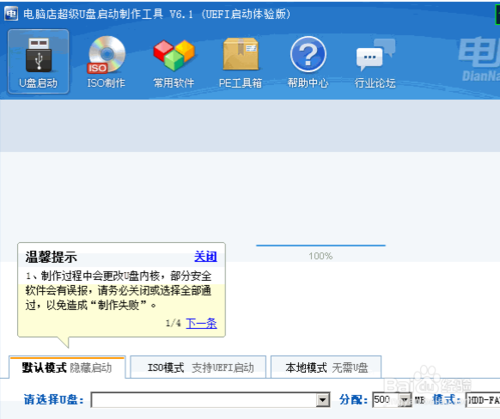
Task: Switch to 默认模式 隐藏启动 tab
Action: coord(67,367)
